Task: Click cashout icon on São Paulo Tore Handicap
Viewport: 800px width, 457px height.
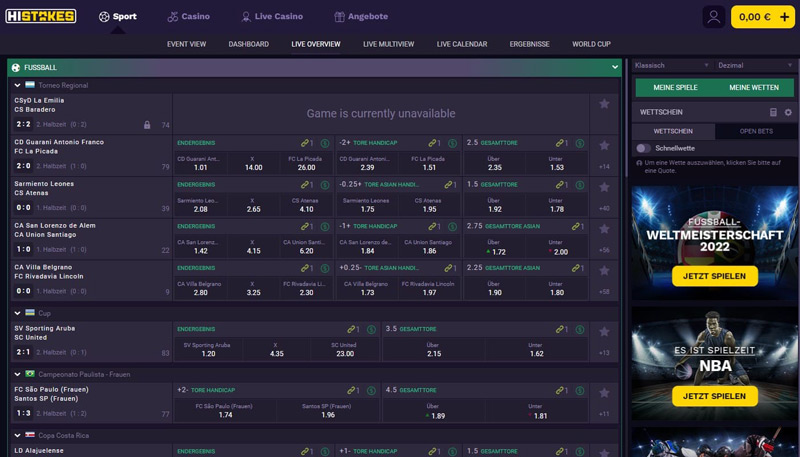Action: (x=371, y=391)
